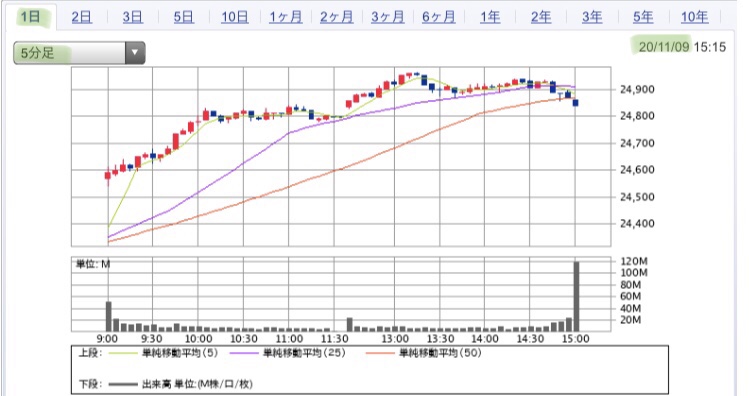Select the 5日 chart range
This screenshot has width=749, height=396.
pos(183,17)
